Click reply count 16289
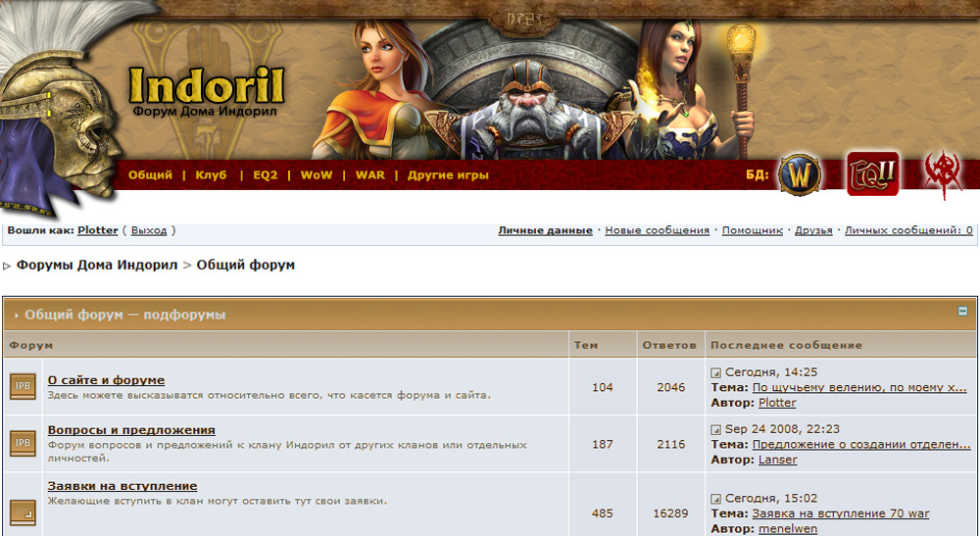The height and width of the screenshot is (536, 980). [670, 513]
